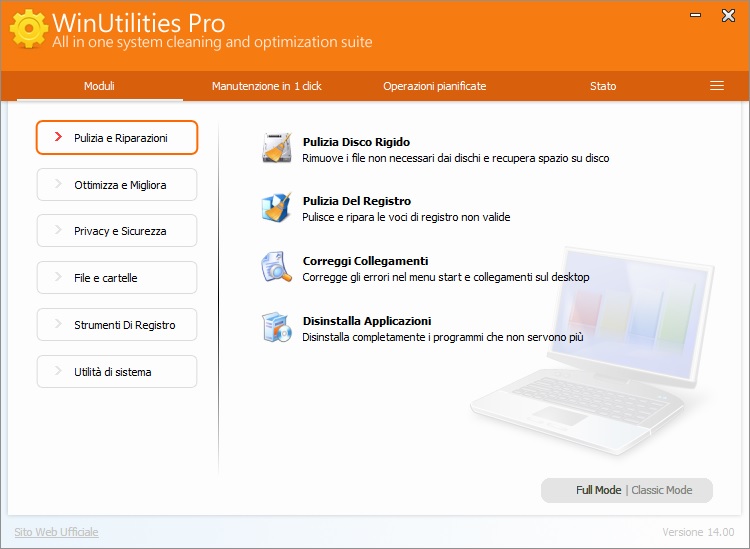Image resolution: width=750 pixels, height=549 pixels.
Task: Open the Privacy e Sicurezza category
Action: (117, 231)
